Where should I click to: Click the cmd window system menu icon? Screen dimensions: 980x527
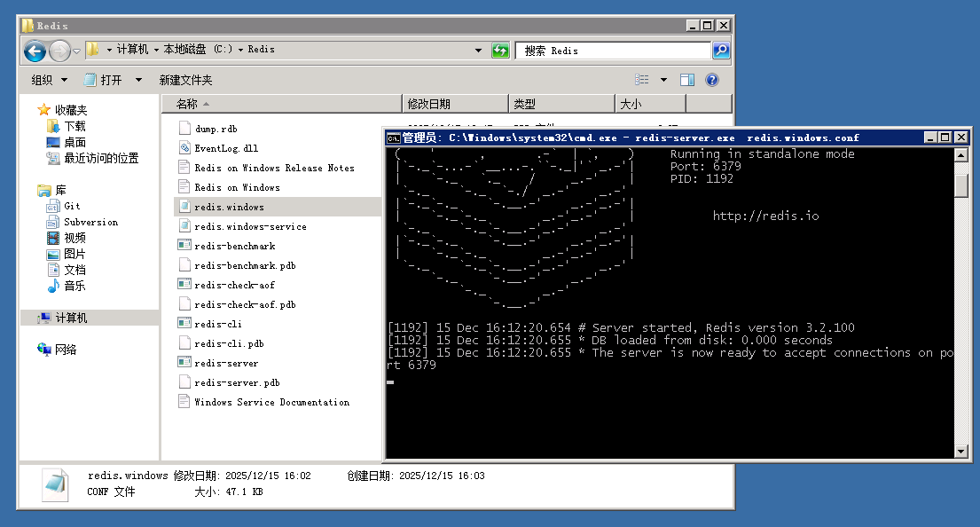pyautogui.click(x=393, y=138)
